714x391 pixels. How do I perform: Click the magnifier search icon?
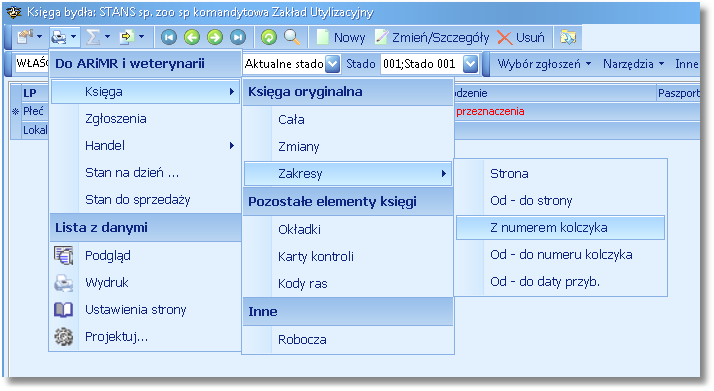click(291, 37)
